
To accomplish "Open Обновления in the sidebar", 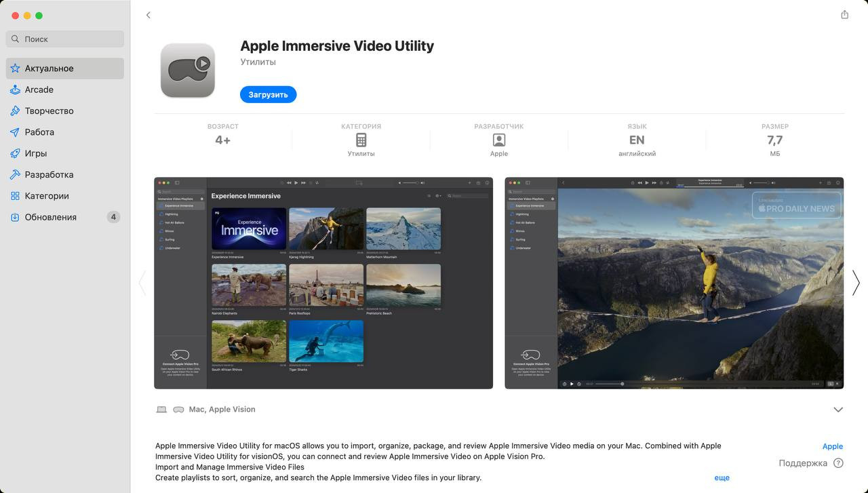I will 65,217.
